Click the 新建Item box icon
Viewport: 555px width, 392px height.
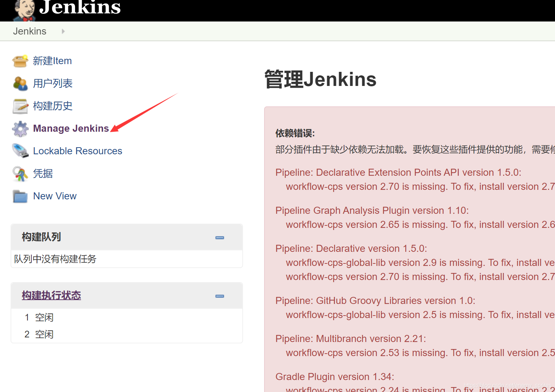tap(20, 61)
